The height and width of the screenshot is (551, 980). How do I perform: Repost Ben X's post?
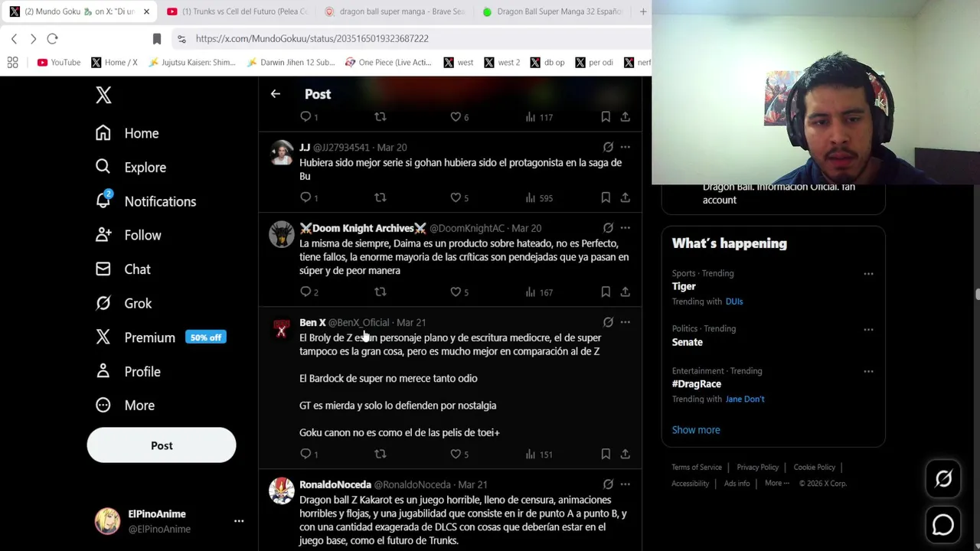click(381, 454)
